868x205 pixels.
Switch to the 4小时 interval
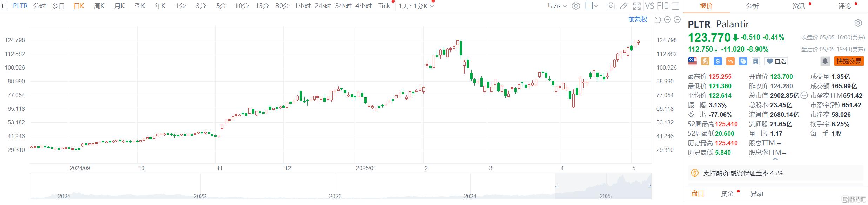(363, 6)
